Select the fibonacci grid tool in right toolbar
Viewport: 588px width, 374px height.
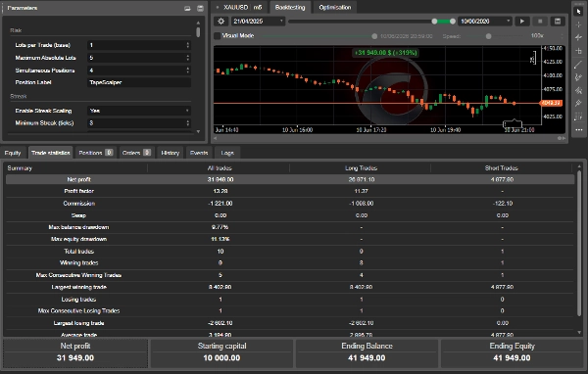click(578, 117)
